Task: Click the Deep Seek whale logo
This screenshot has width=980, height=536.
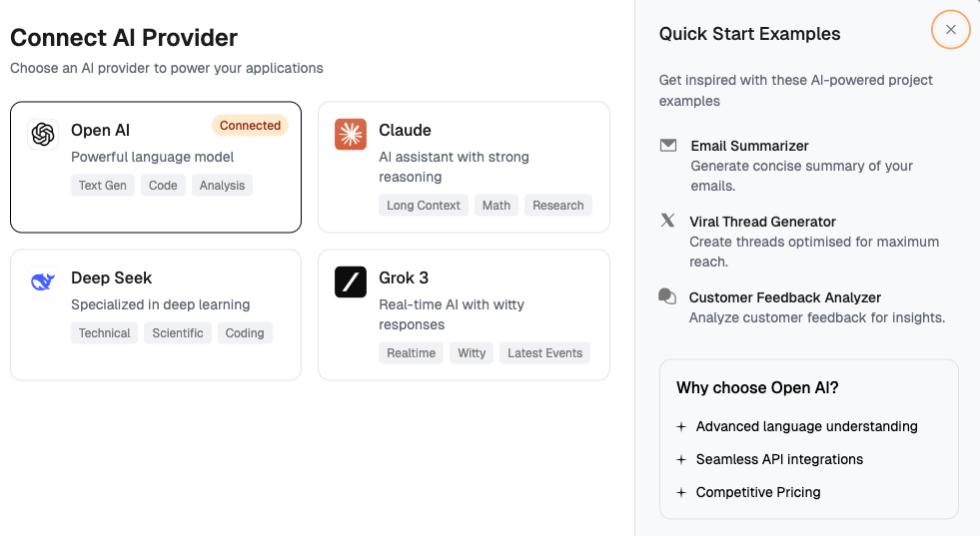Action: (43, 281)
